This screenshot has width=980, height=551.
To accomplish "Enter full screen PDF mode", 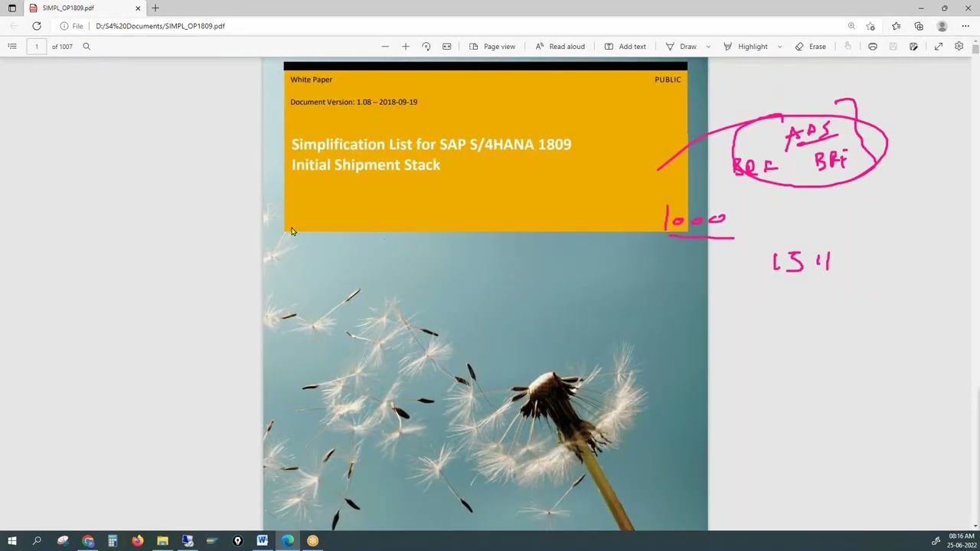I will [939, 47].
